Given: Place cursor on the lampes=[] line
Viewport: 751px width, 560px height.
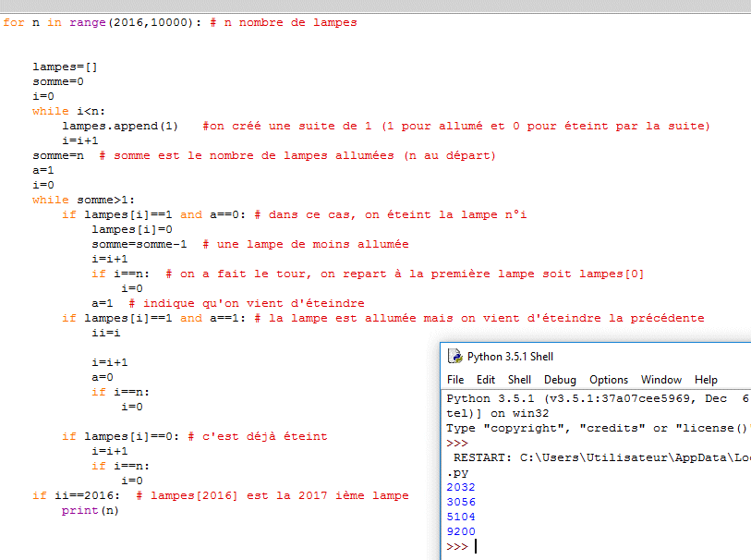Looking at the screenshot, I should point(65,67).
